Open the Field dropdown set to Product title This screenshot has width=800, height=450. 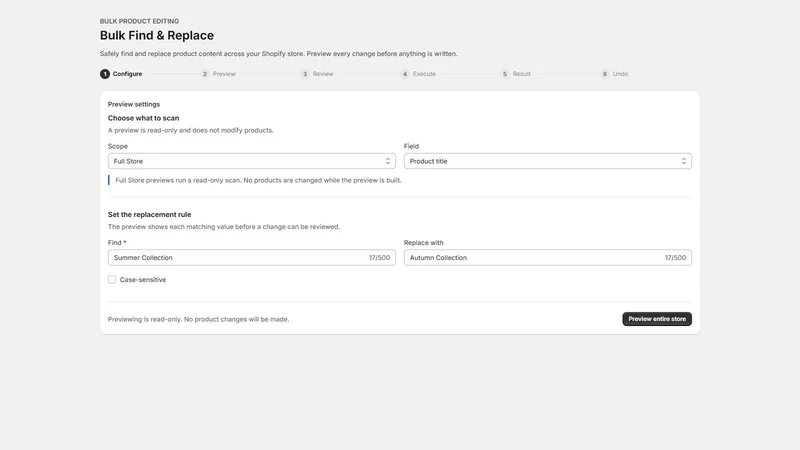(x=547, y=161)
